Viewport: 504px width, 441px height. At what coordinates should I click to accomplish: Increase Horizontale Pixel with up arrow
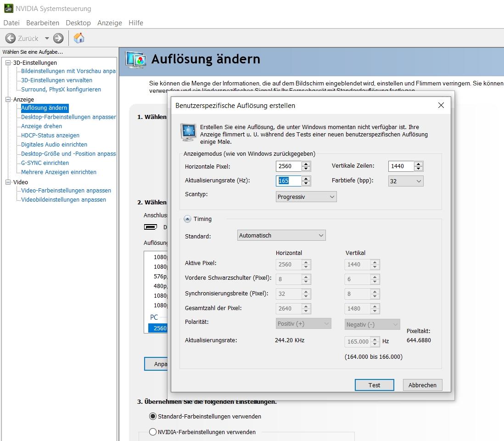[x=306, y=164]
